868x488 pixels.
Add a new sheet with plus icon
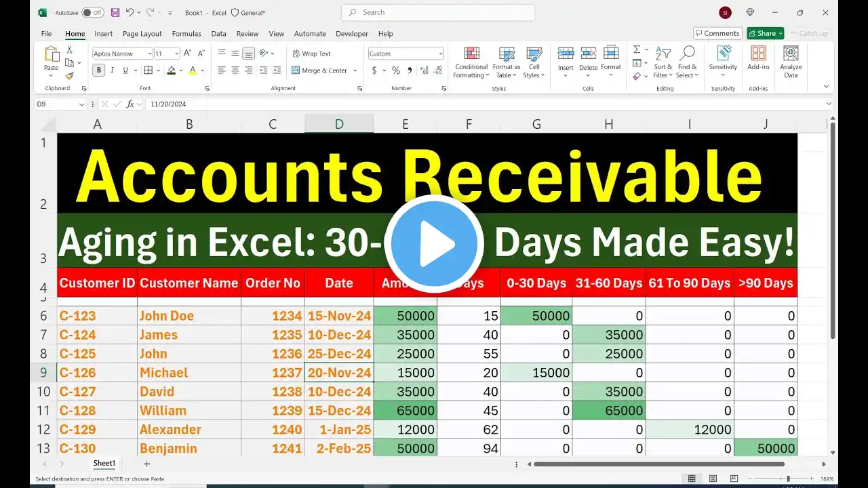[x=146, y=464]
